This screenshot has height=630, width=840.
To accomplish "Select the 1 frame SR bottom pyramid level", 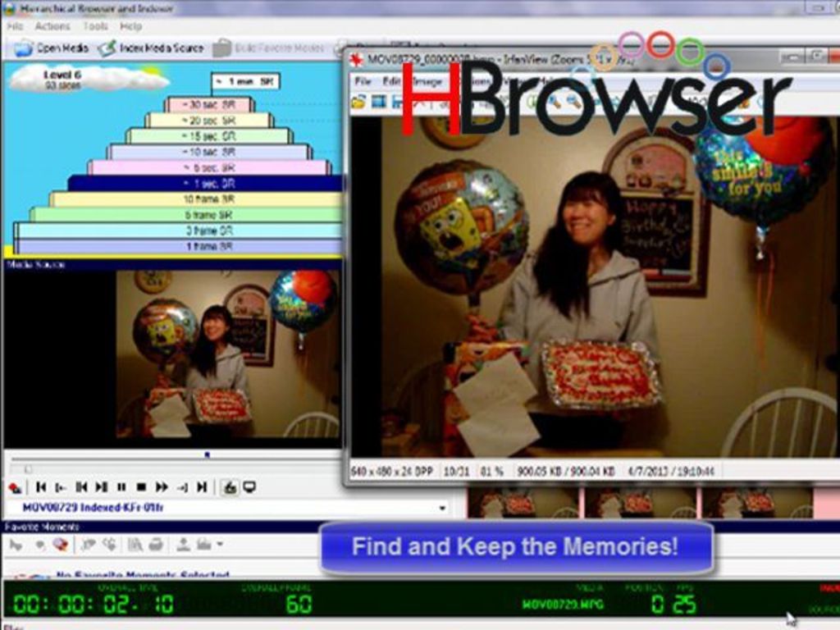I will (x=178, y=246).
